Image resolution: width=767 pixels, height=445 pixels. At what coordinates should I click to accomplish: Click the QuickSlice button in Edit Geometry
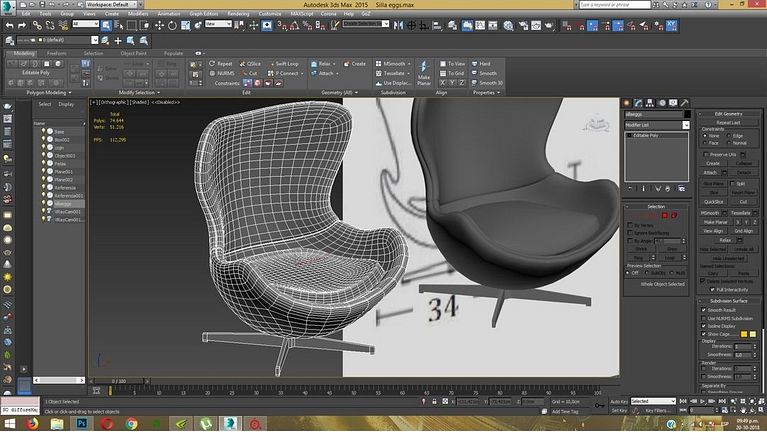712,200
